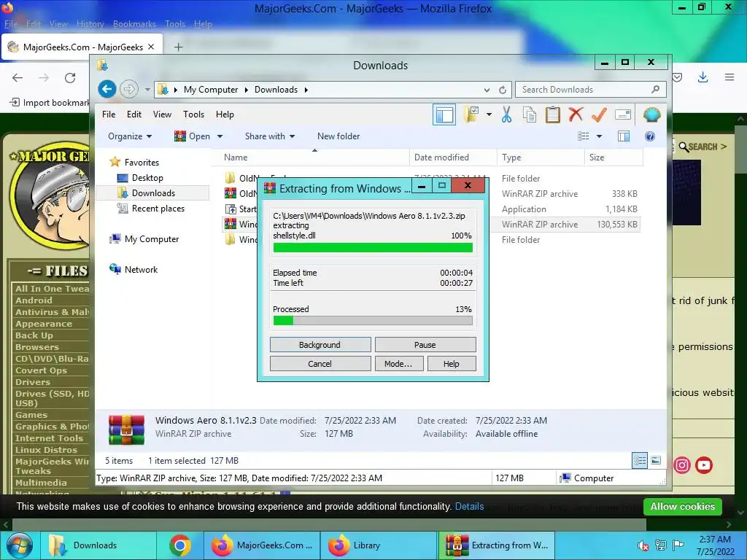This screenshot has height=560, width=747.
Task: Click the Search Downloads field
Action: pos(590,90)
